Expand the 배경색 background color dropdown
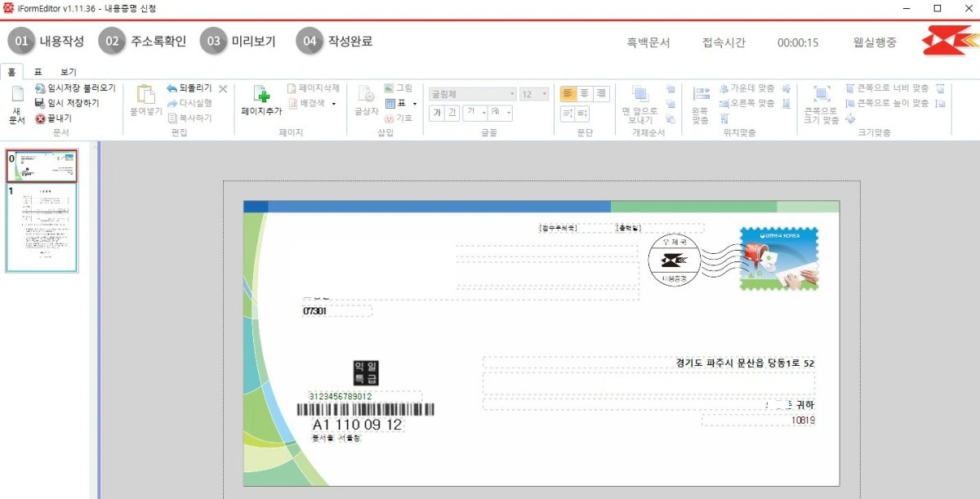Screen dimensions: 980x499 (332, 104)
